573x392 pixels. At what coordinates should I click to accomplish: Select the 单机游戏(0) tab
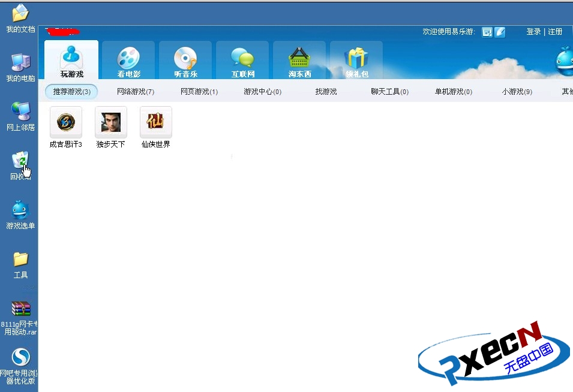pyautogui.click(x=453, y=91)
